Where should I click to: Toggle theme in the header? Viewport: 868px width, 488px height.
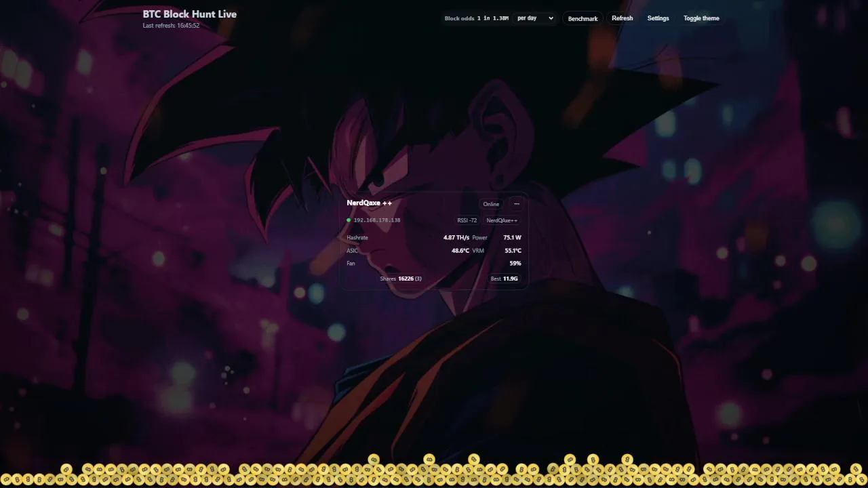click(701, 18)
